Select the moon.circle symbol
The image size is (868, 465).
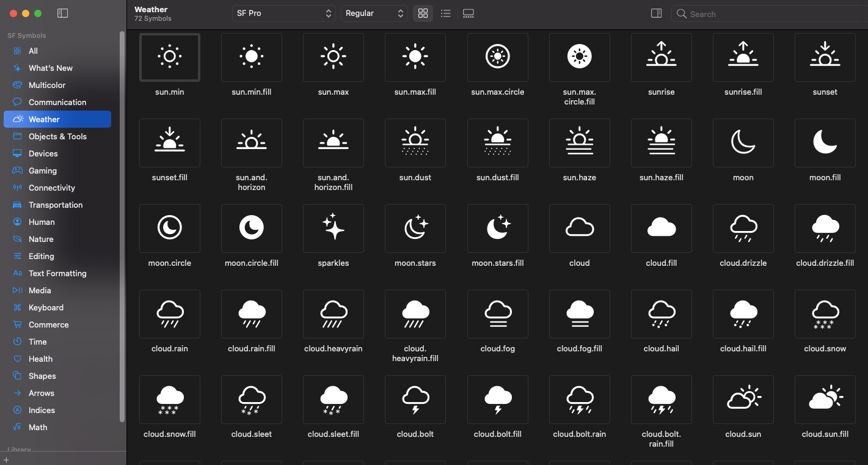pyautogui.click(x=170, y=229)
